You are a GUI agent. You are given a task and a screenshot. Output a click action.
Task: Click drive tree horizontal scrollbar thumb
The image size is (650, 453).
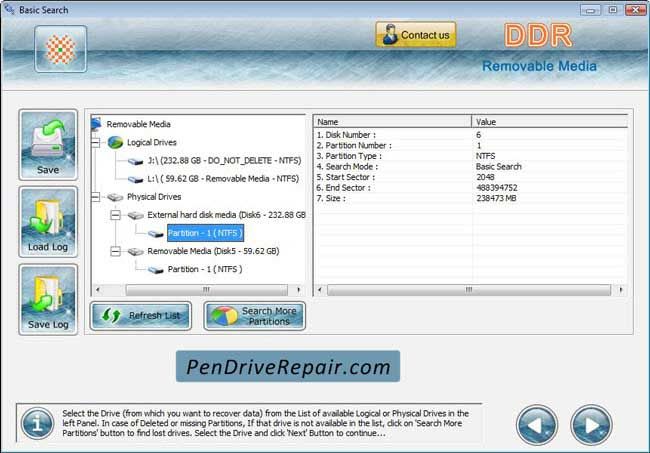pyautogui.click(x=206, y=290)
